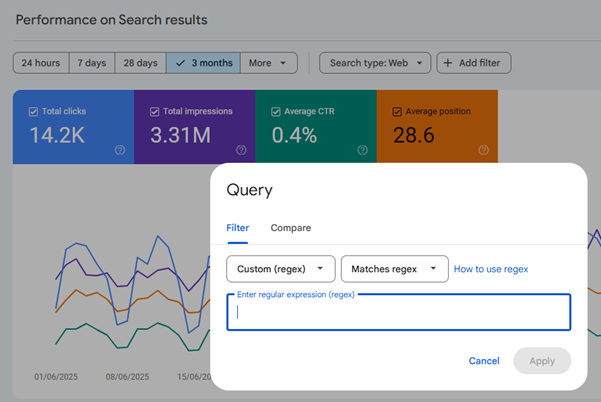Open the Custom (regex) dropdown

point(281,269)
